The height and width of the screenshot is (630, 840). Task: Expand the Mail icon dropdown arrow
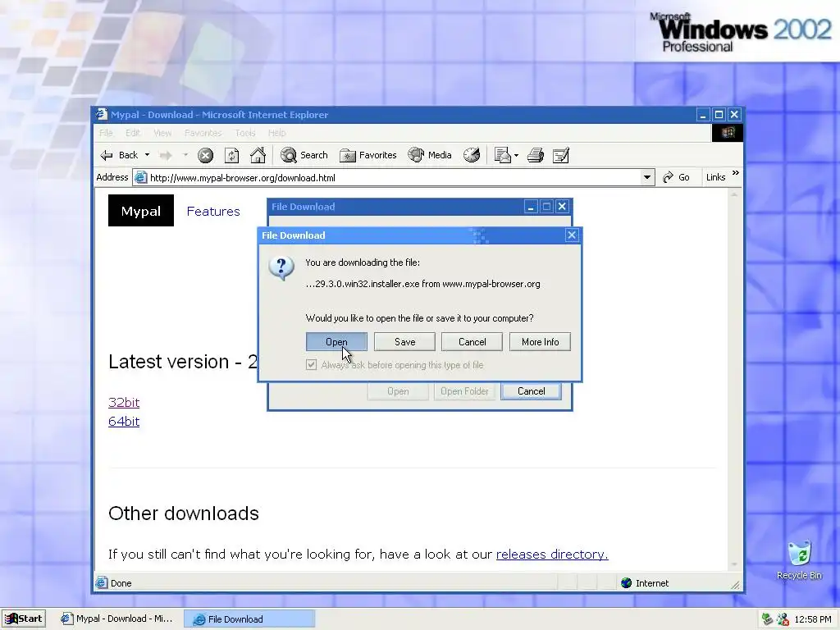pyautogui.click(x=517, y=155)
